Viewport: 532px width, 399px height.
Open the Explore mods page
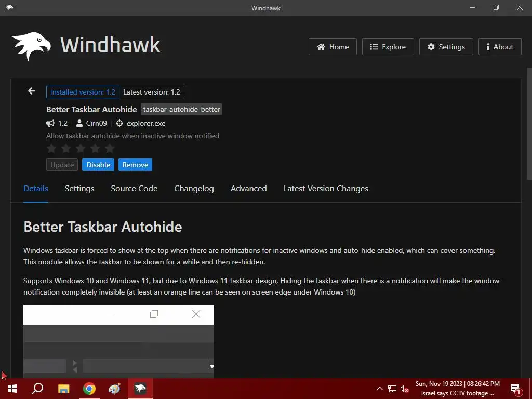pos(388,47)
